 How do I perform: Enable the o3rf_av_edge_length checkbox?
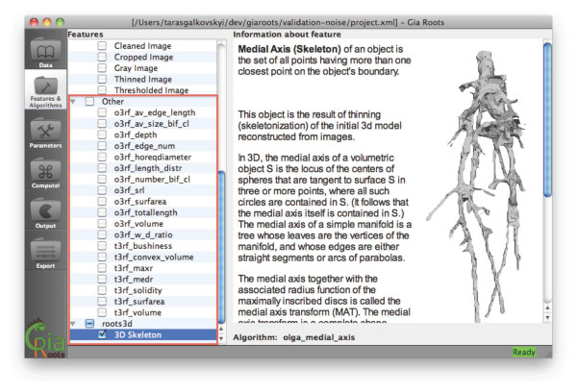coord(102,112)
